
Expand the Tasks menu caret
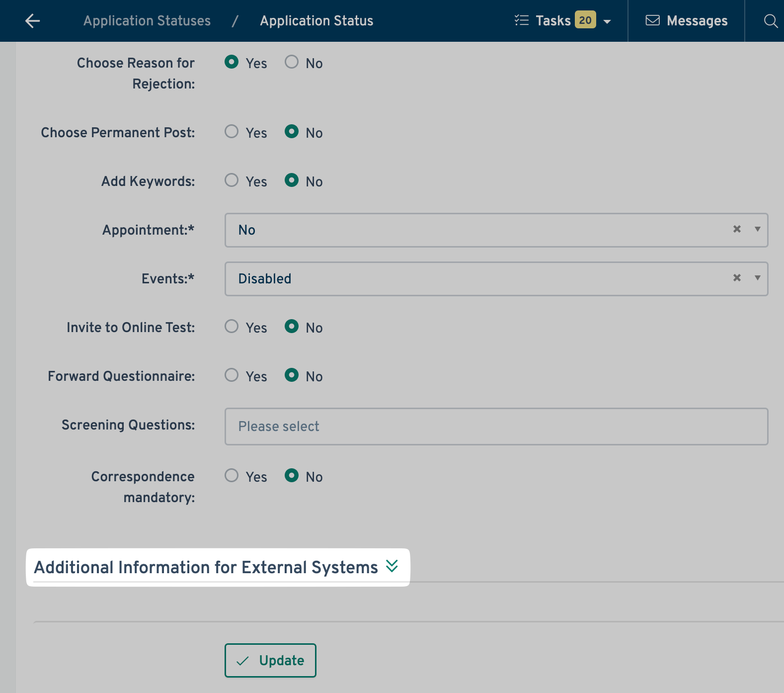[607, 21]
